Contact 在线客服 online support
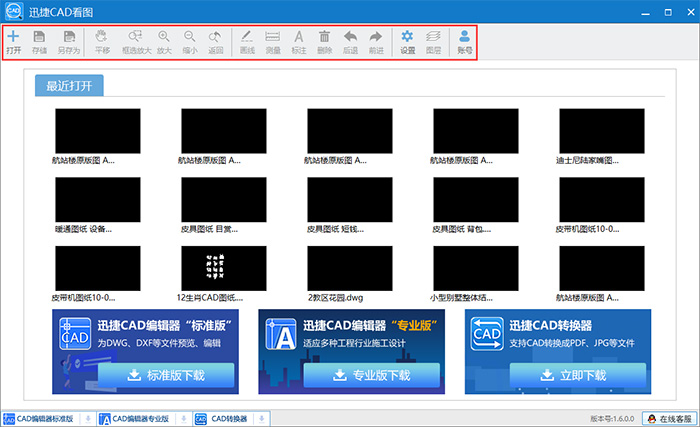 [670, 419]
